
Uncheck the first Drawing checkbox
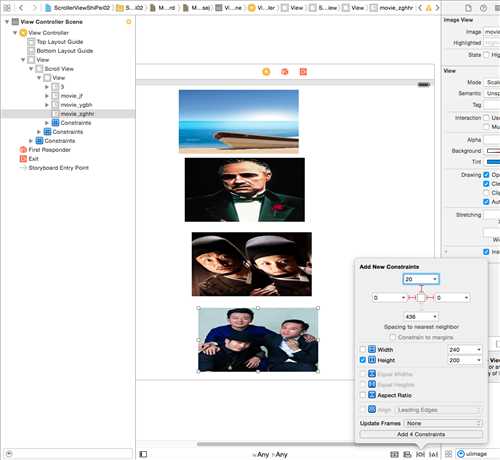pyautogui.click(x=487, y=175)
